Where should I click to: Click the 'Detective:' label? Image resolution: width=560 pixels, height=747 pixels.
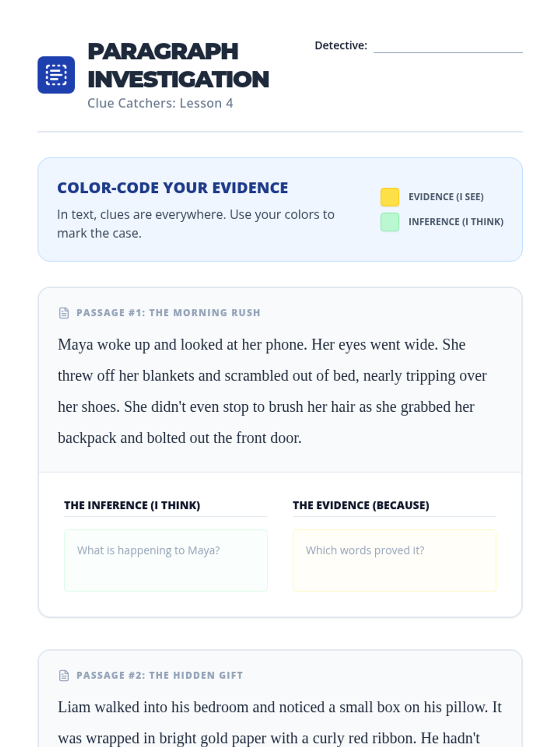[x=341, y=46]
